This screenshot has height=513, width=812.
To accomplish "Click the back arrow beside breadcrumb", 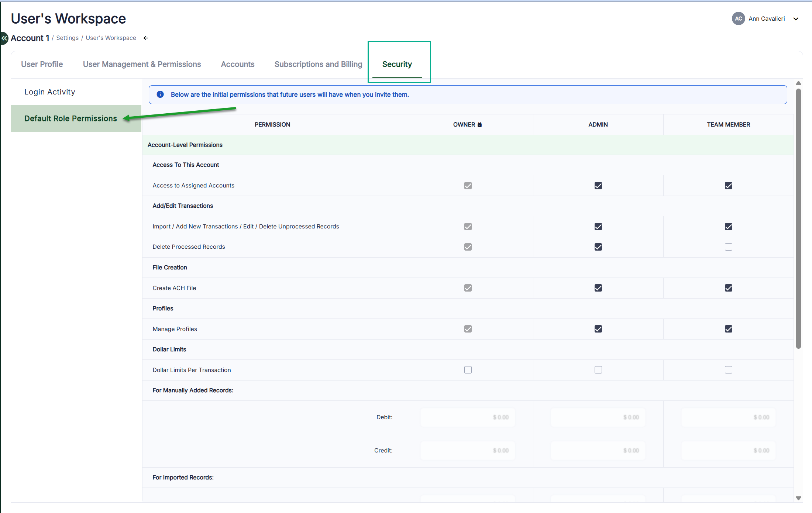I will [146, 38].
